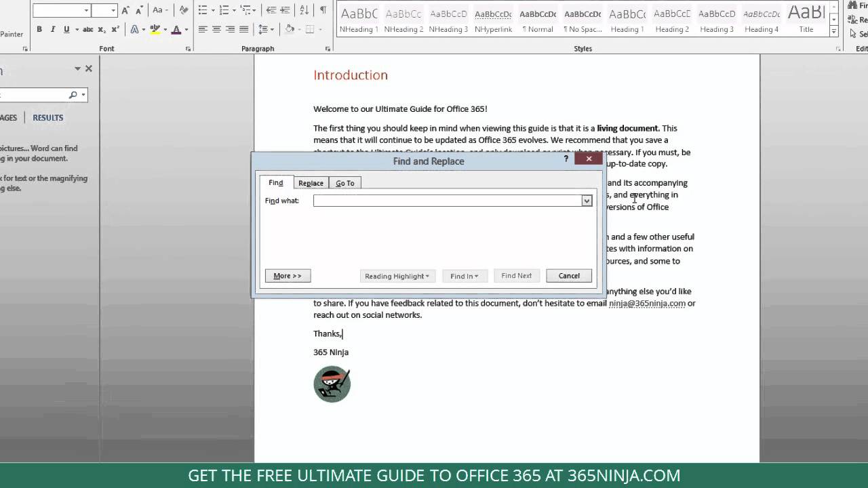This screenshot has width=868, height=488.
Task: Open the font size dropdown
Action: pyautogui.click(x=113, y=10)
